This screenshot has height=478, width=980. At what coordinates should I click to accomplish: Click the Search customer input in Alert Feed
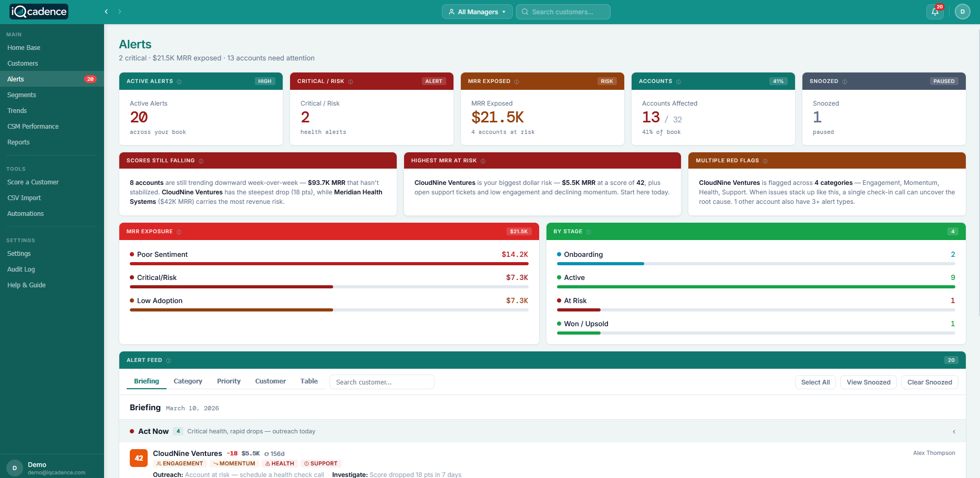381,382
